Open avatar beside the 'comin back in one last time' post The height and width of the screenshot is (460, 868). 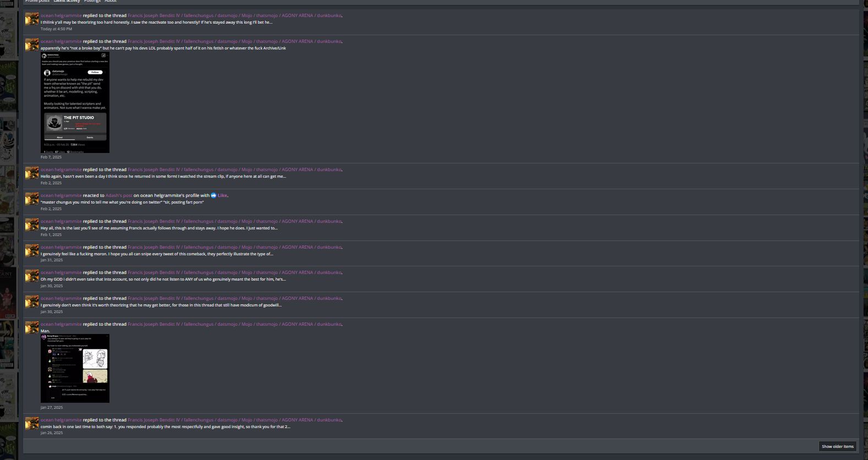point(32,423)
